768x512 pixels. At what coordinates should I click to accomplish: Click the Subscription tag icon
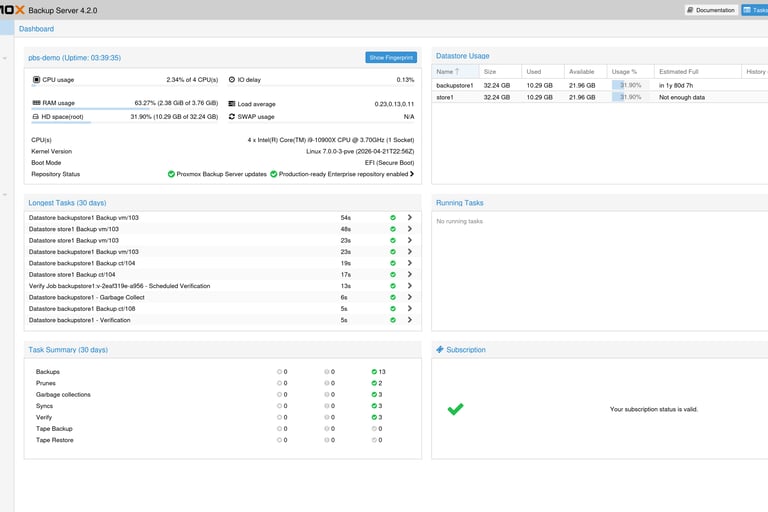click(440, 349)
